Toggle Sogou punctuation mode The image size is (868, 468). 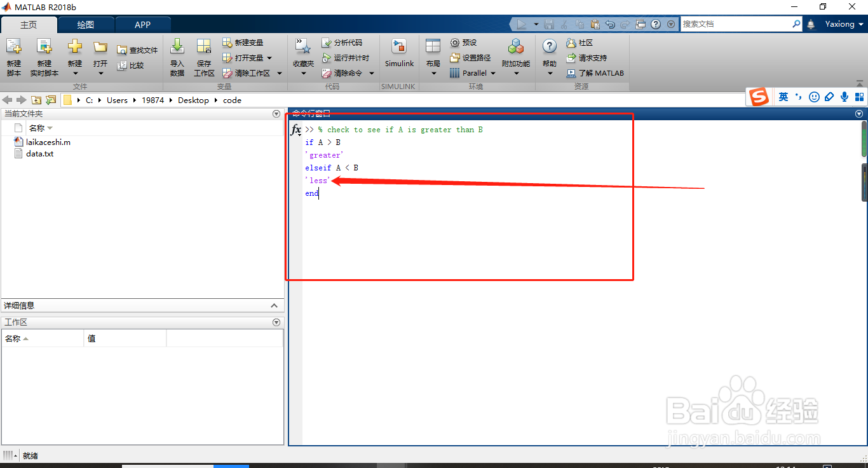[798, 97]
